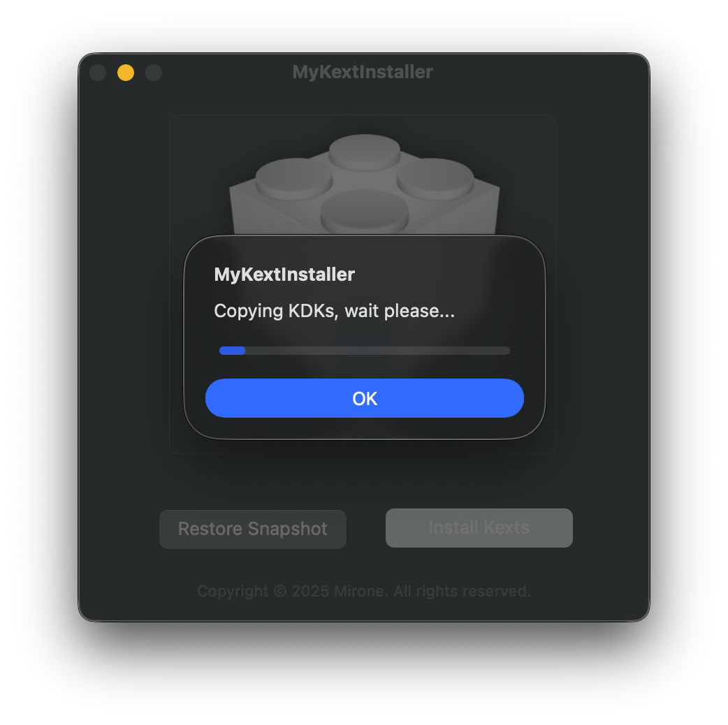Click the MyKextInstaller window title bar text

point(363,72)
